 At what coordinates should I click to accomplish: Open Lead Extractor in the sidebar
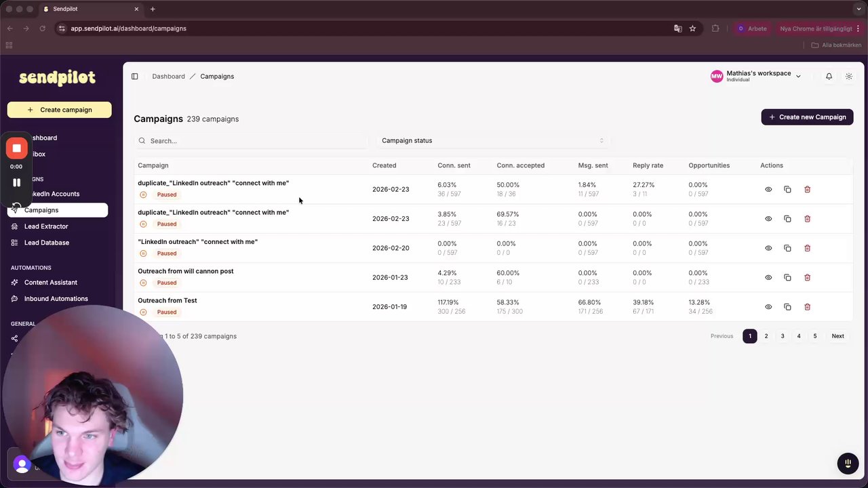pos(46,226)
